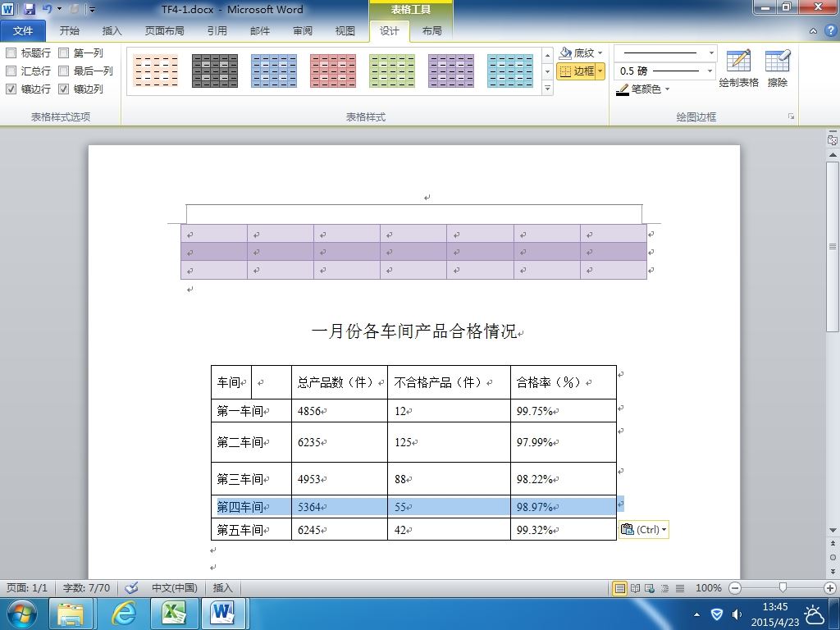Screen dimensions: 840x630
Task: Open Windows Start menu orb
Action: pyautogui.click(x=21, y=614)
